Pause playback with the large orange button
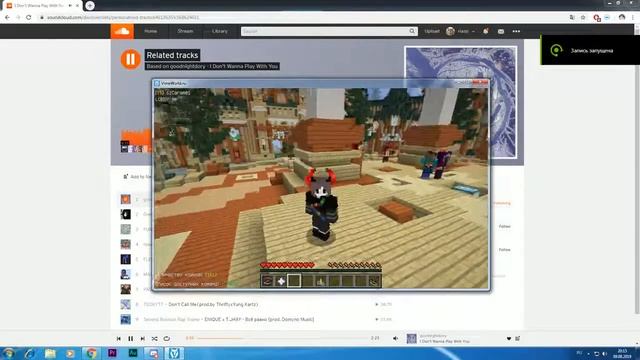 click(131, 59)
